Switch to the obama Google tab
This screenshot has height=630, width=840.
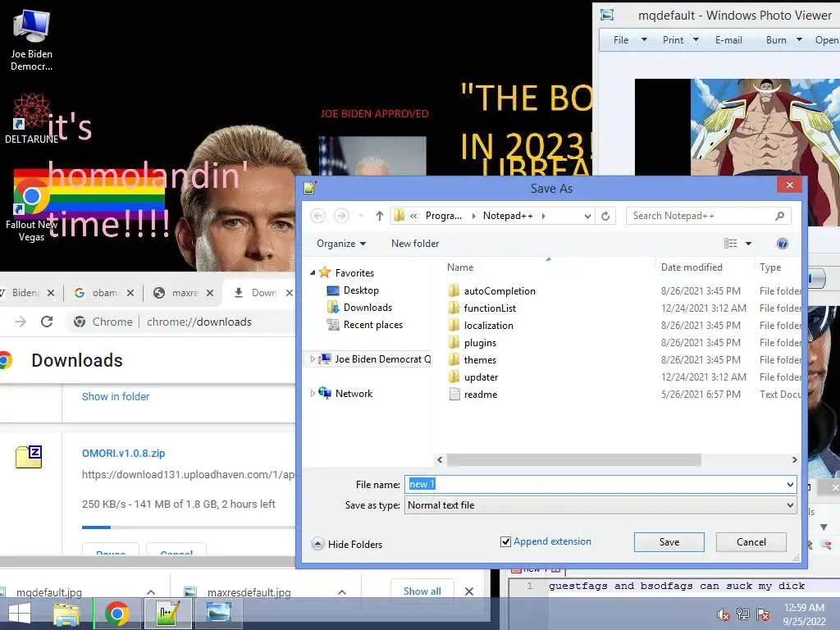[x=103, y=293]
